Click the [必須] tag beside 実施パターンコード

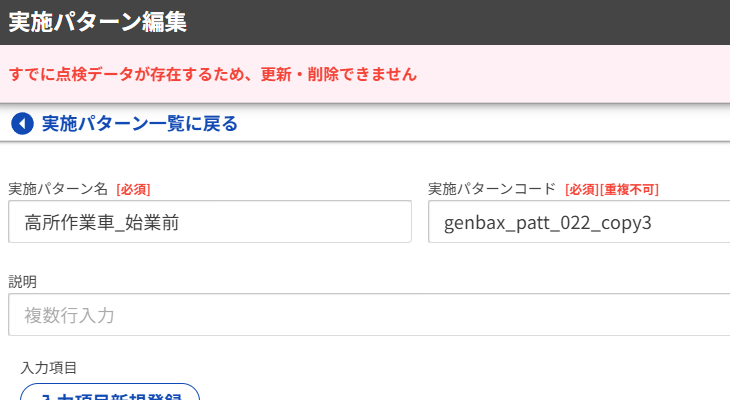[x=581, y=189]
